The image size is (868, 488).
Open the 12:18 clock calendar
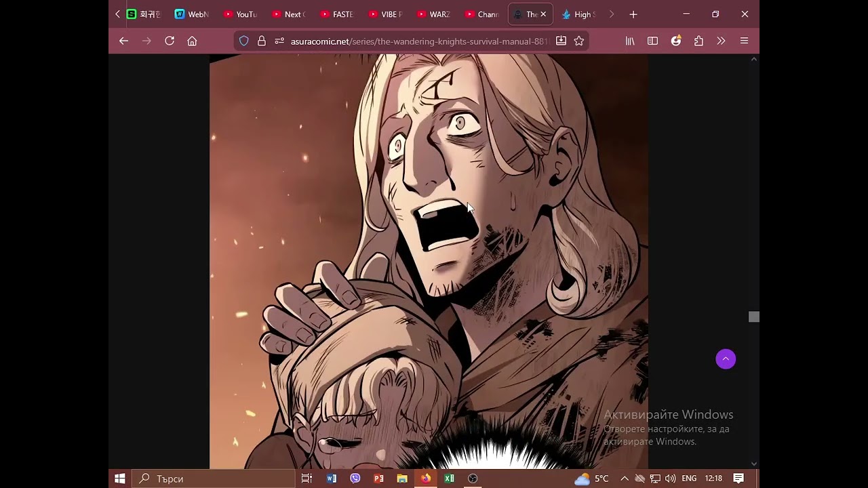pyautogui.click(x=713, y=479)
